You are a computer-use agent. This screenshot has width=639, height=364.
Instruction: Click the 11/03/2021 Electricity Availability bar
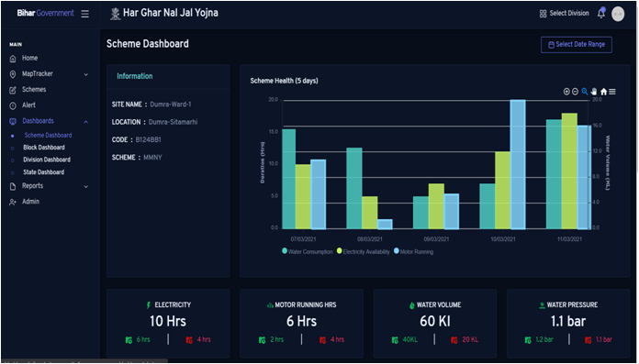click(x=569, y=171)
